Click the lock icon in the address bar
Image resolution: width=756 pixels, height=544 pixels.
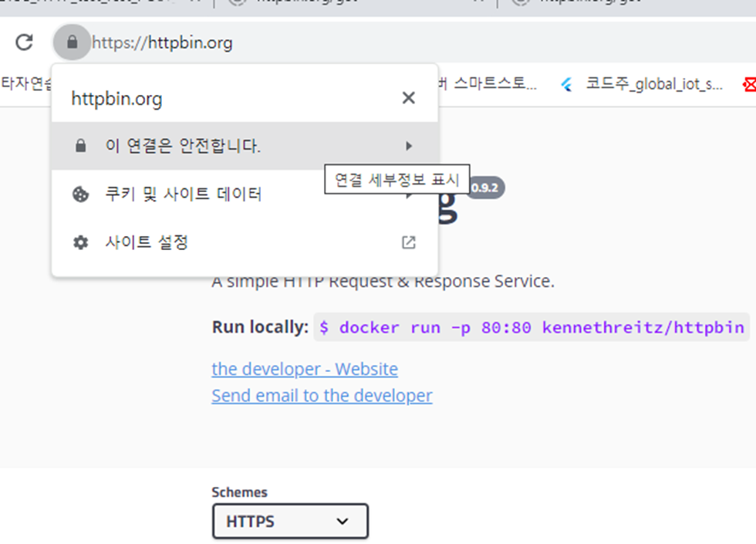(x=72, y=42)
